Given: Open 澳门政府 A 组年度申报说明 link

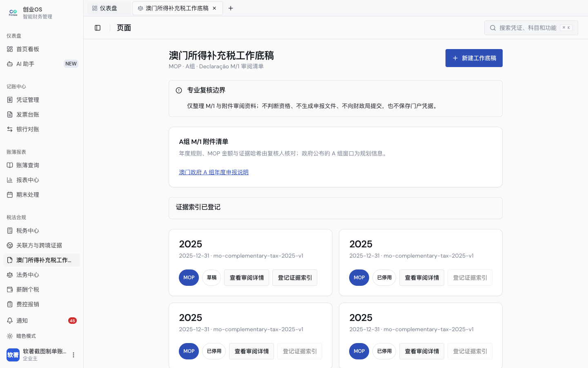Looking at the screenshot, I should pyautogui.click(x=214, y=172).
